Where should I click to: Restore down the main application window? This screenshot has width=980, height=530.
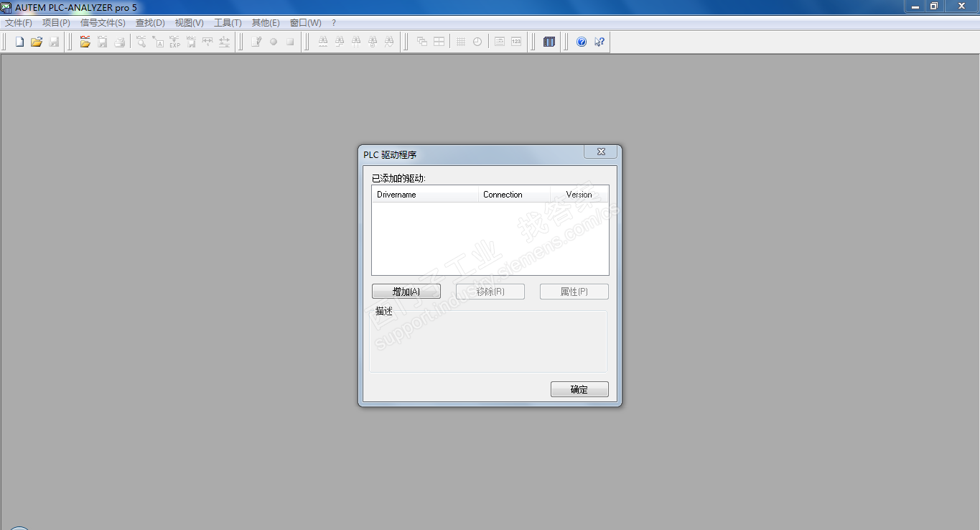click(934, 6)
